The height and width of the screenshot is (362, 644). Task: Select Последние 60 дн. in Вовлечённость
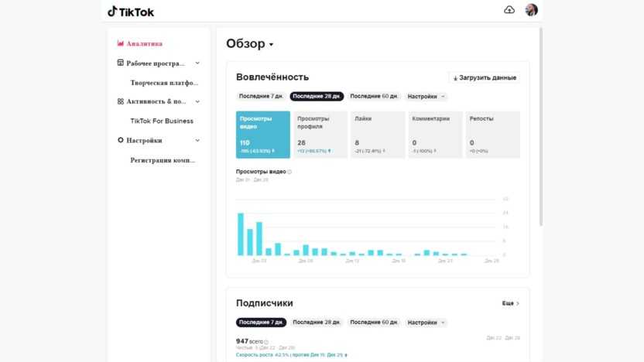(374, 97)
